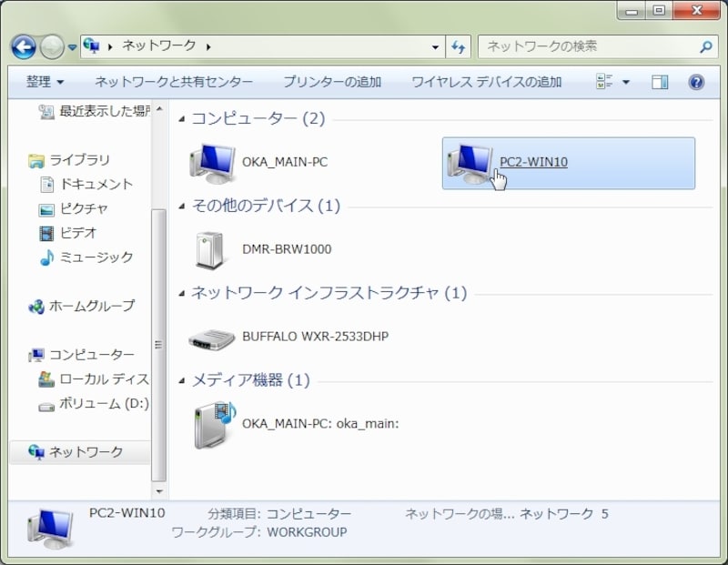This screenshot has height=565, width=728.
Task: Collapse the その他のデバイス (1) group
Action: coord(182,207)
